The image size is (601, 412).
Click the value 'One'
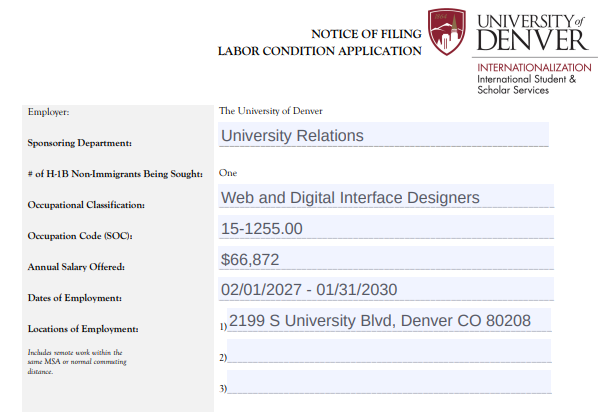(x=228, y=173)
